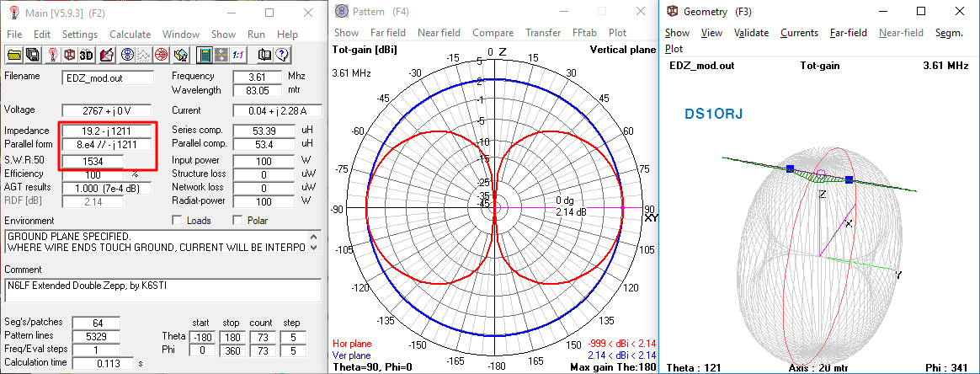Click the opposing arrows toolbar icon
Viewport: 980px width, 374px height.
[x=221, y=55]
